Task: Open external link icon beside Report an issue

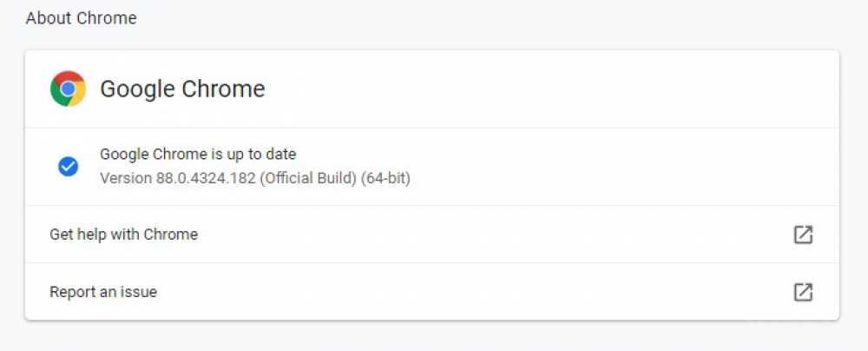Action: pyautogui.click(x=803, y=292)
